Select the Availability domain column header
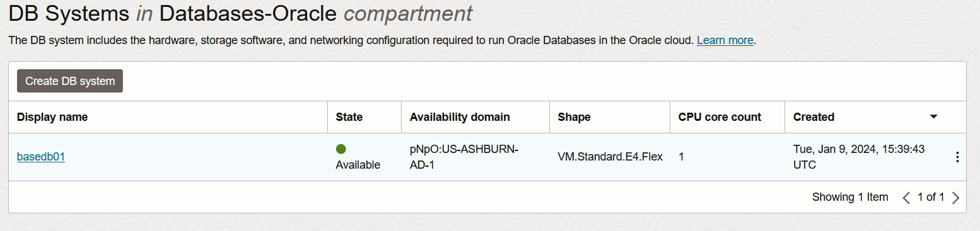Image resolution: width=980 pixels, height=231 pixels. [460, 117]
